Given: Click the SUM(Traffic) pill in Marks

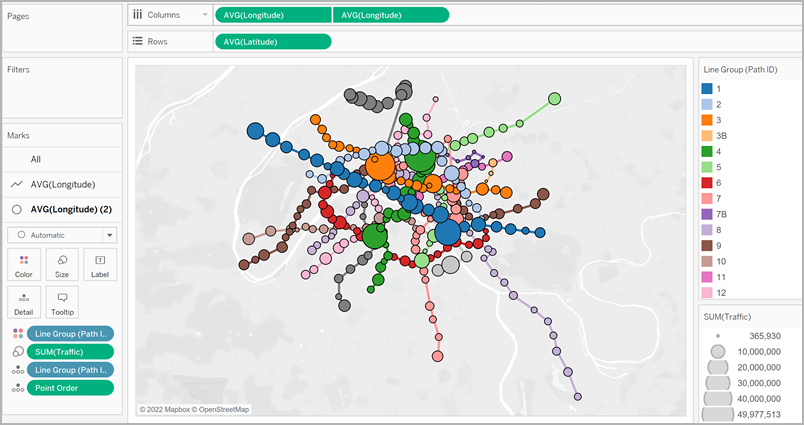Looking at the screenshot, I should point(70,352).
